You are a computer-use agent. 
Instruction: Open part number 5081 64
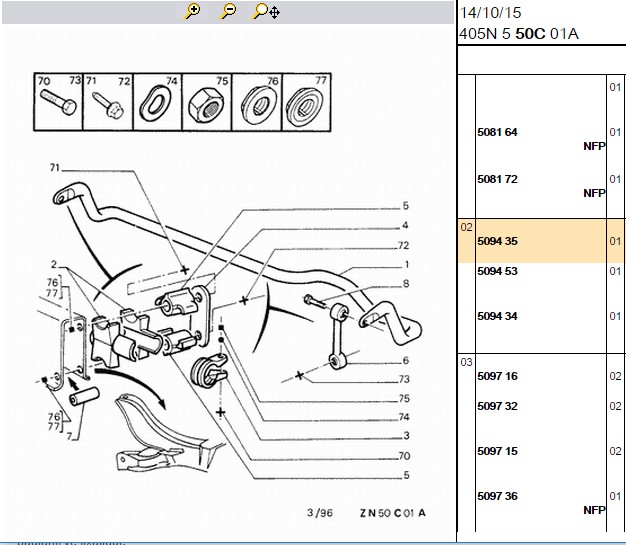[x=497, y=132]
